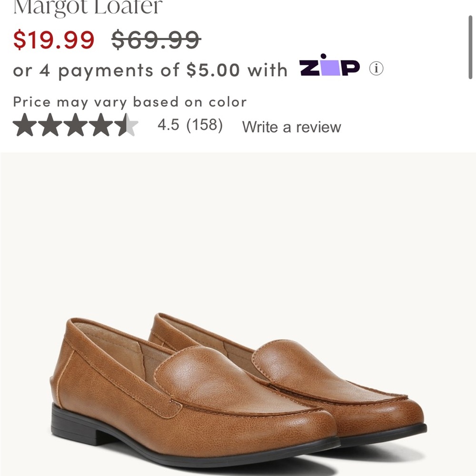The image size is (476, 476).
Task: Click the Price may vary based on color notice
Action: click(x=130, y=102)
